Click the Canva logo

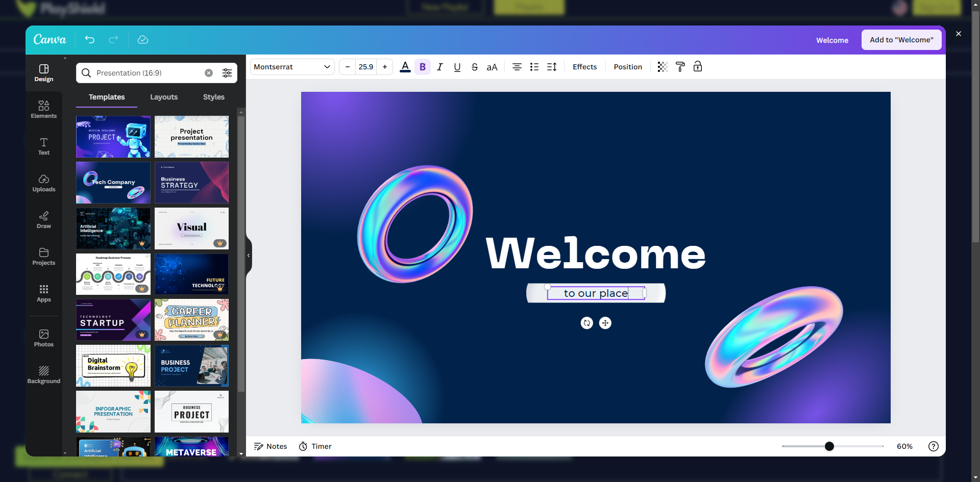[x=50, y=39]
